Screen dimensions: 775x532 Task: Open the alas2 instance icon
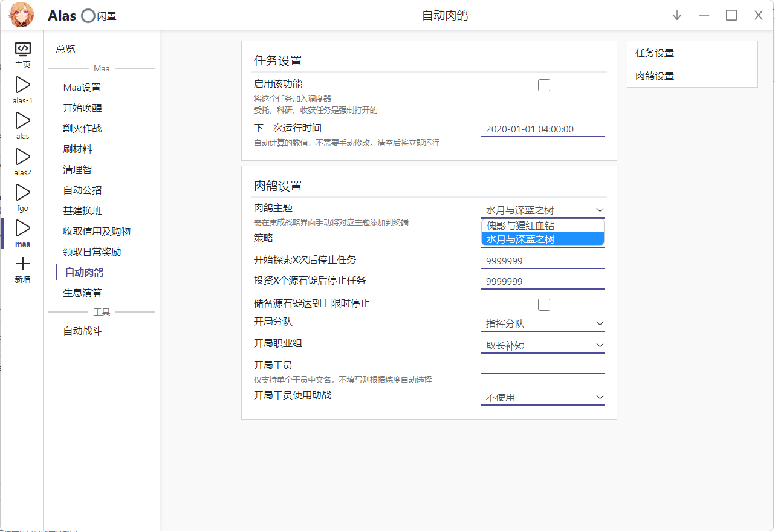click(22, 160)
